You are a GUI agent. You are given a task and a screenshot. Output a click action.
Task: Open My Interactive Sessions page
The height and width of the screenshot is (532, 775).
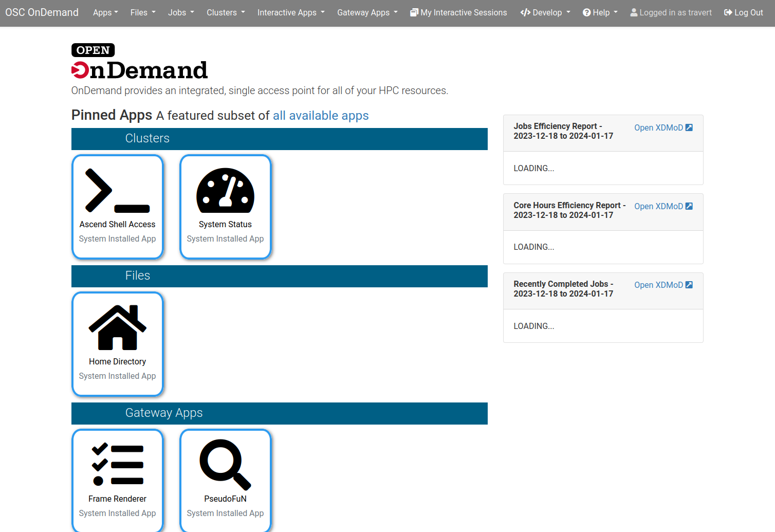(x=458, y=12)
